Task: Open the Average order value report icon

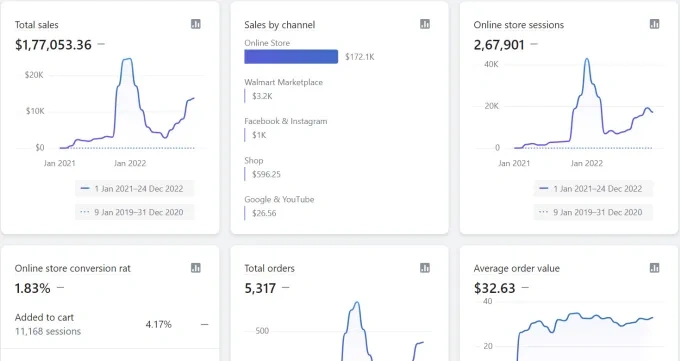Action: click(x=654, y=268)
